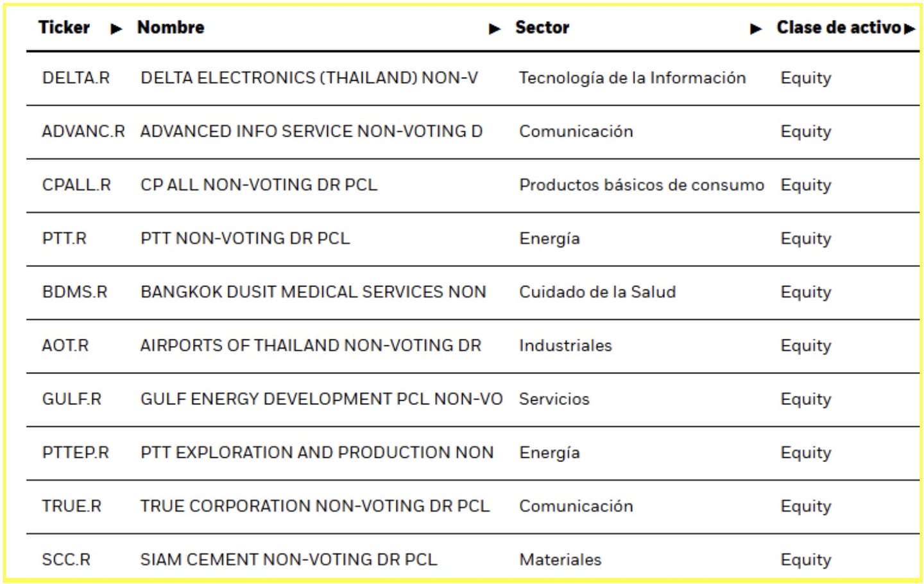The height and width of the screenshot is (584, 924).
Task: Click the sort arrow next to Sector
Action: [x=756, y=29]
